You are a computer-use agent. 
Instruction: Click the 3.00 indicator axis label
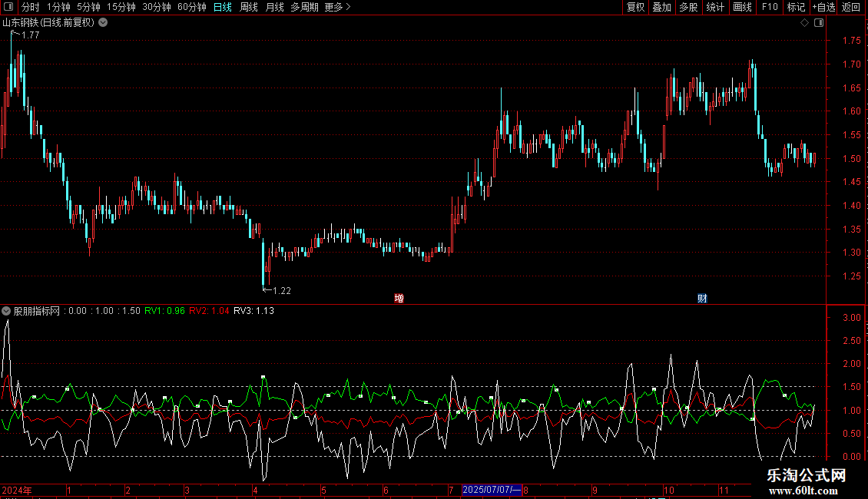pos(851,318)
